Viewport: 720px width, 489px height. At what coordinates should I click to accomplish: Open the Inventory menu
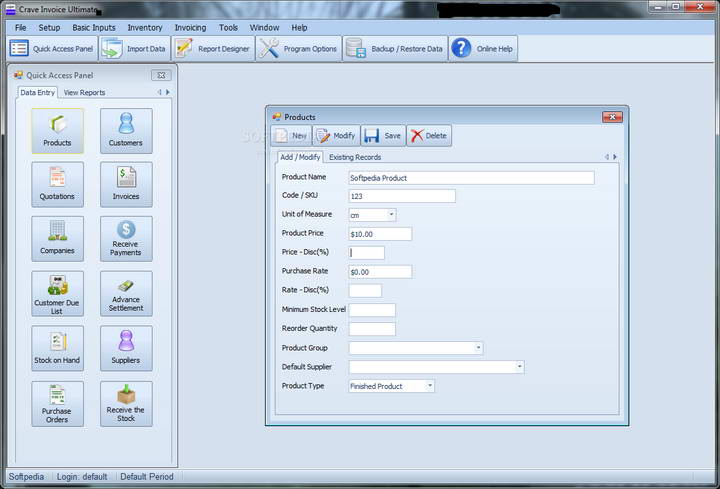coord(145,28)
